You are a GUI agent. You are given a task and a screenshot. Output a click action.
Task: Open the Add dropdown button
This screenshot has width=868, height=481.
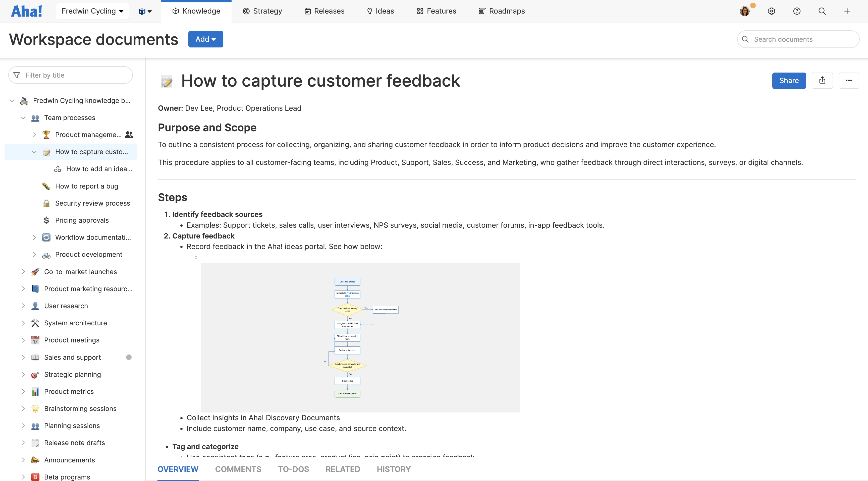click(x=205, y=39)
